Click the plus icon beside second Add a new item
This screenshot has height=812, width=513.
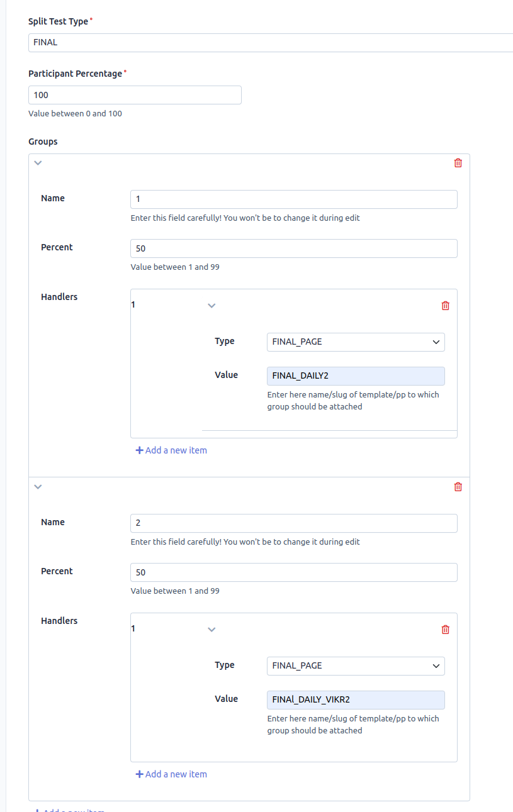point(138,774)
